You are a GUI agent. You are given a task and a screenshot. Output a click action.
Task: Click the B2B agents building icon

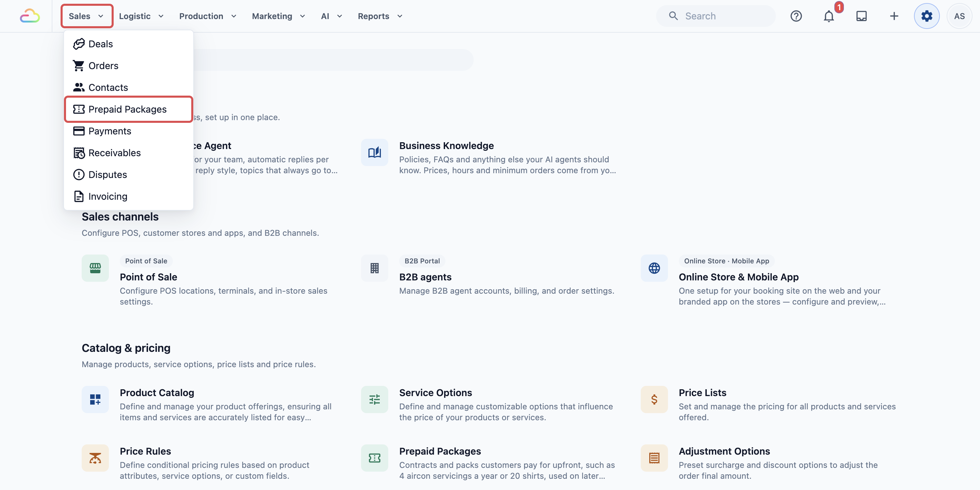point(374,268)
